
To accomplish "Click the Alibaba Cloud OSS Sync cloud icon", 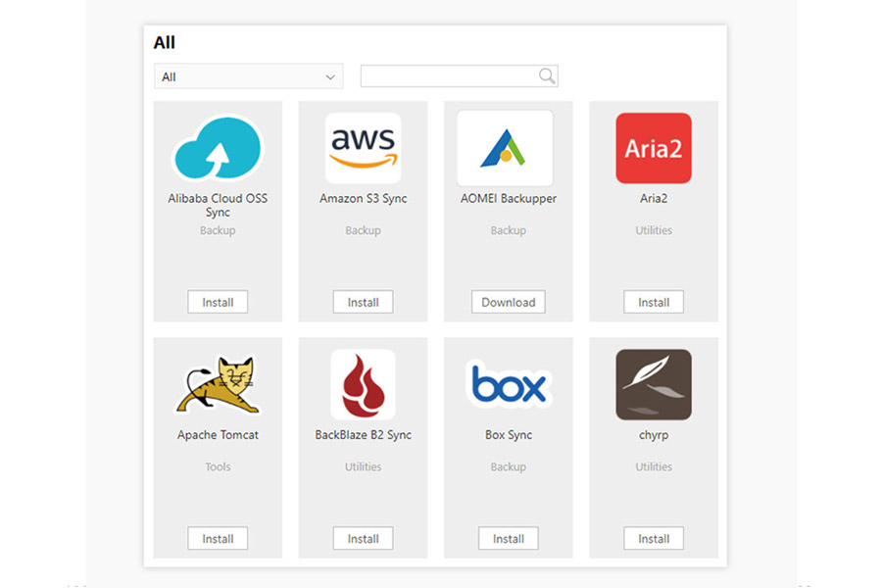I will pos(218,148).
